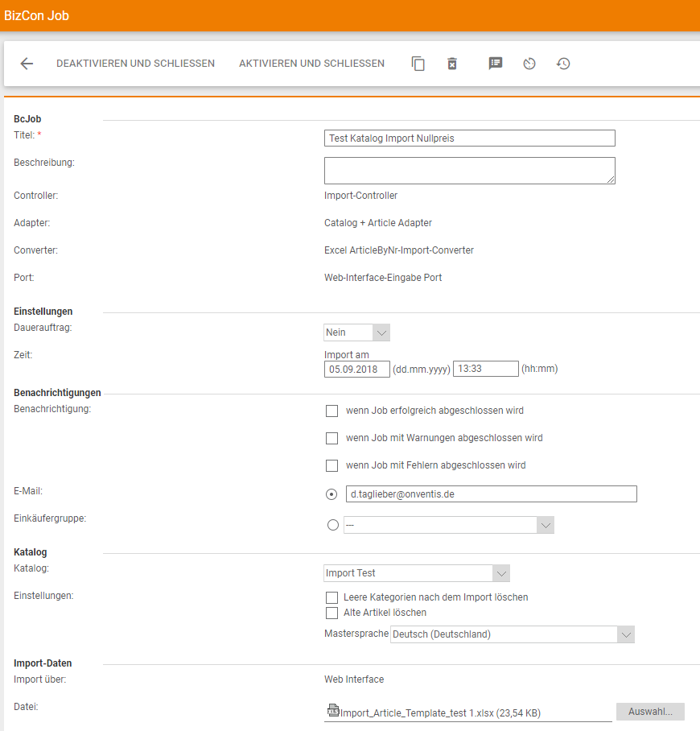Open the comments message icon
700x731 pixels.
pyautogui.click(x=496, y=64)
